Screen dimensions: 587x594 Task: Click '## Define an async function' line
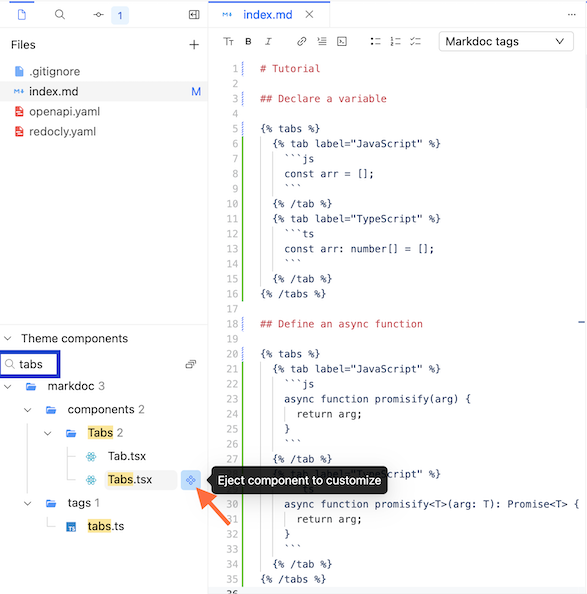pyautogui.click(x=341, y=324)
